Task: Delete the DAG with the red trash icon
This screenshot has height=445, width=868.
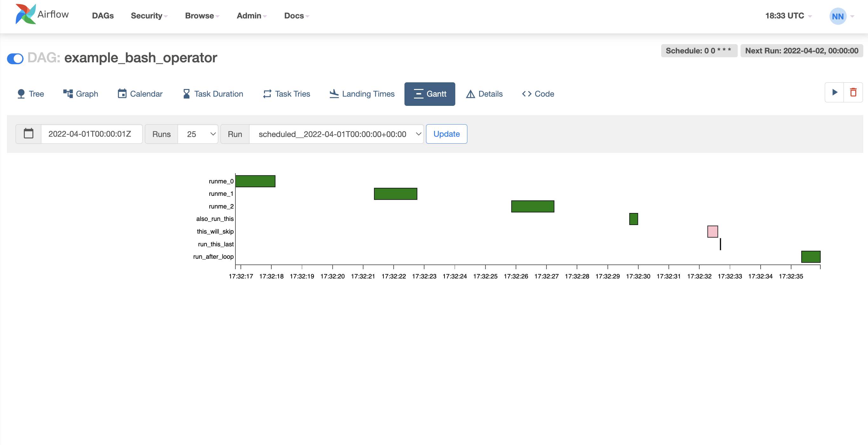Action: tap(853, 92)
